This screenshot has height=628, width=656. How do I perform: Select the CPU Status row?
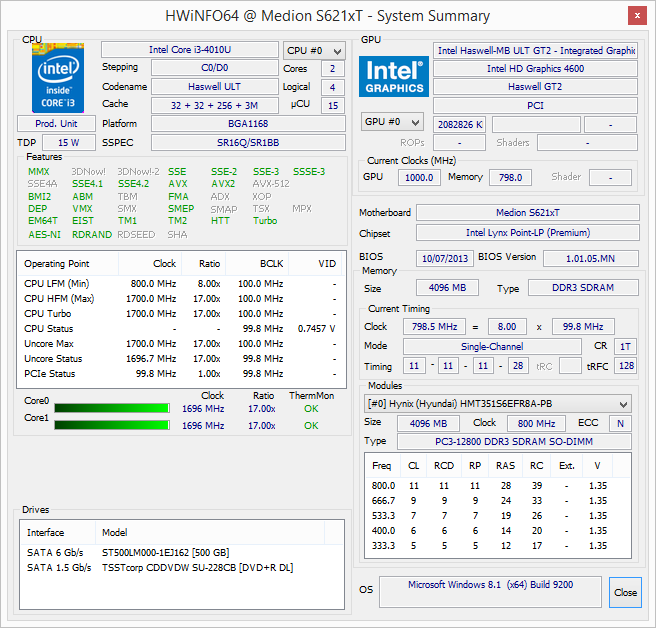point(181,329)
